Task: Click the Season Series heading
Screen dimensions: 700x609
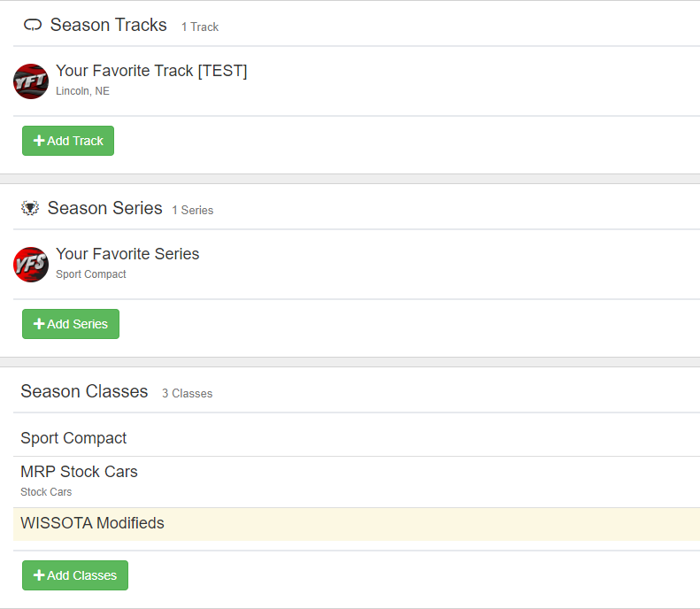Action: (x=104, y=208)
